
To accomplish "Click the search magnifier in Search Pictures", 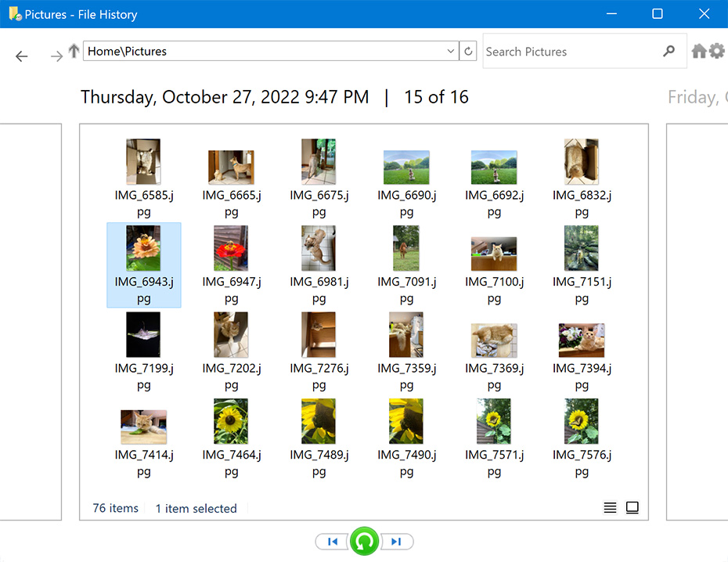I will pos(669,50).
